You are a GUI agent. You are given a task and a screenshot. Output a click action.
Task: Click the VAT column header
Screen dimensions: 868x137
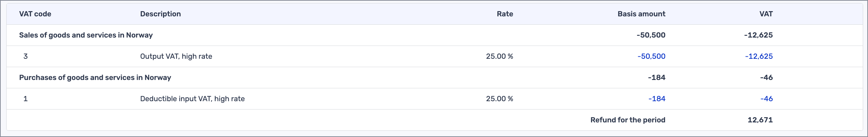click(766, 14)
